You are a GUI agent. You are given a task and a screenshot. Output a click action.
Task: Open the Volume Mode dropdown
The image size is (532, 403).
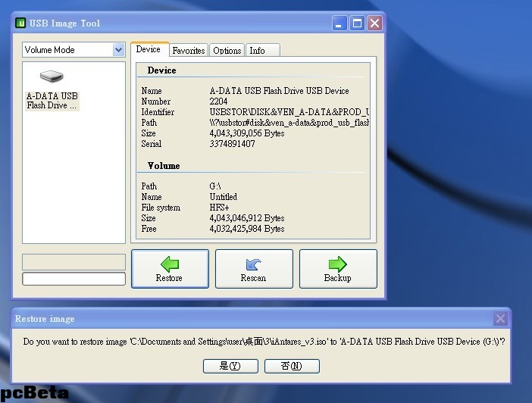[118, 50]
